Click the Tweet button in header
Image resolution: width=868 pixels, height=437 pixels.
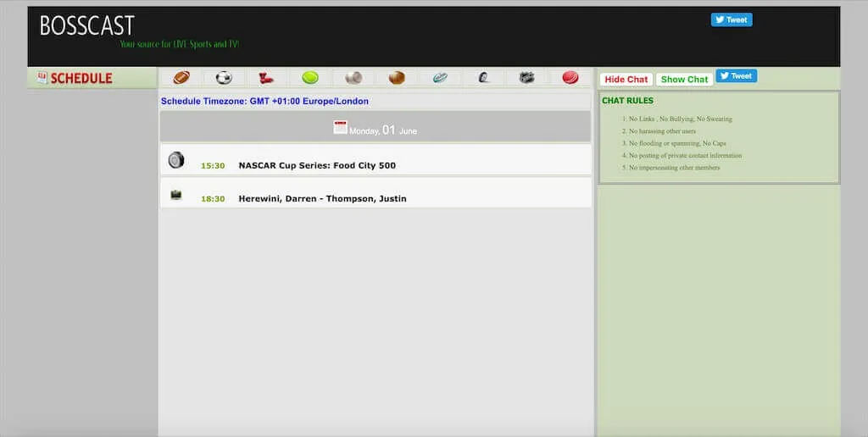coord(731,20)
